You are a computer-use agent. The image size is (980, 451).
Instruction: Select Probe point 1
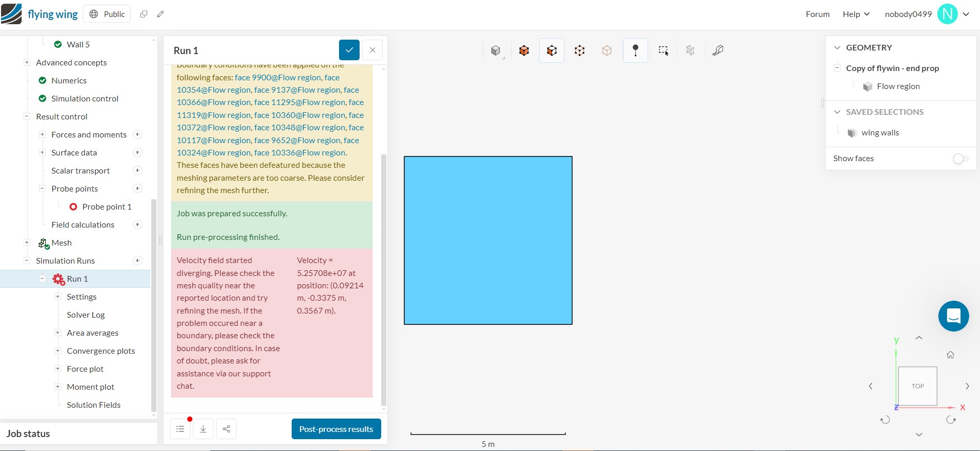click(106, 206)
